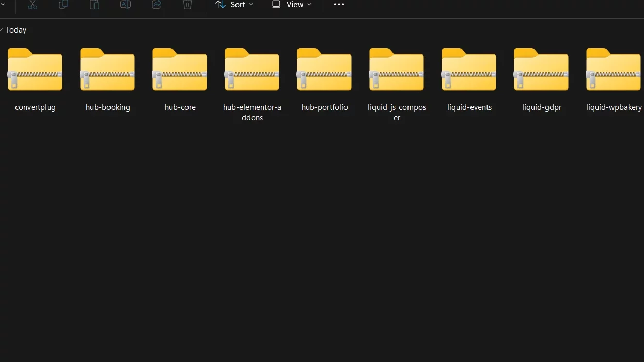Select the convertplug zip archive
Image resolution: width=644 pixels, height=362 pixels.
35,77
